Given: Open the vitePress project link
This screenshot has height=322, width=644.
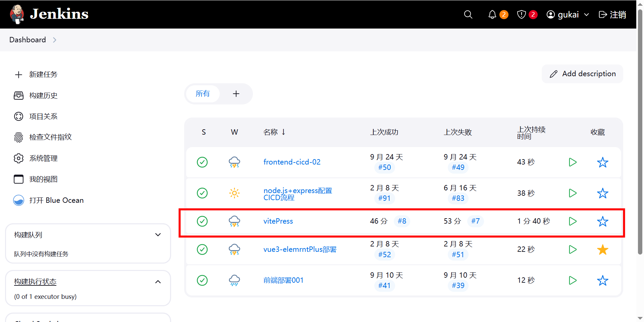Looking at the screenshot, I should pos(278,221).
